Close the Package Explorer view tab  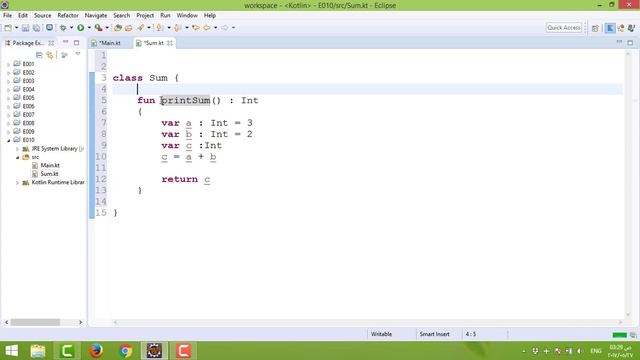51,43
